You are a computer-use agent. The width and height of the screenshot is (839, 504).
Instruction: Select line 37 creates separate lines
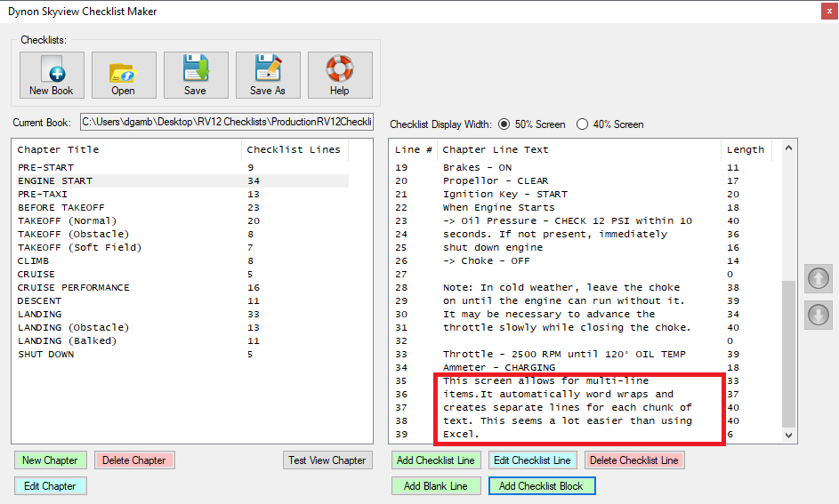point(583,408)
